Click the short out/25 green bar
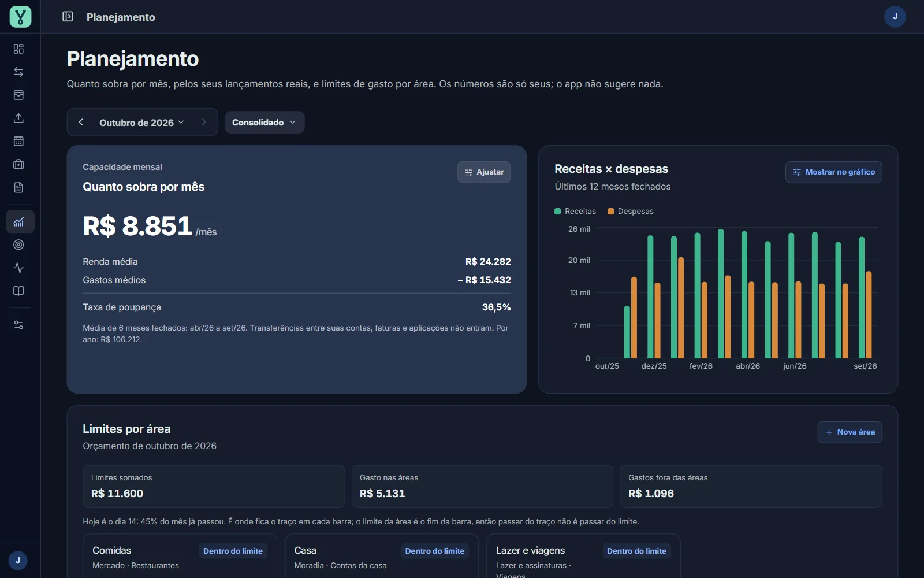The image size is (924, 578). (627, 332)
